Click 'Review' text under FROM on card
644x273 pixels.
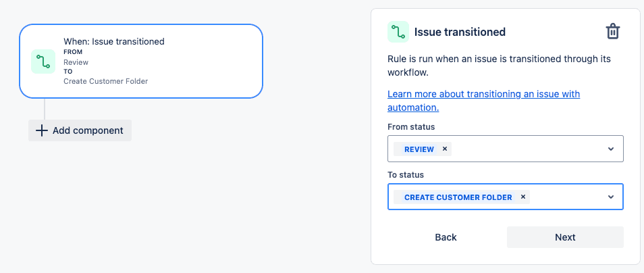pyautogui.click(x=76, y=62)
